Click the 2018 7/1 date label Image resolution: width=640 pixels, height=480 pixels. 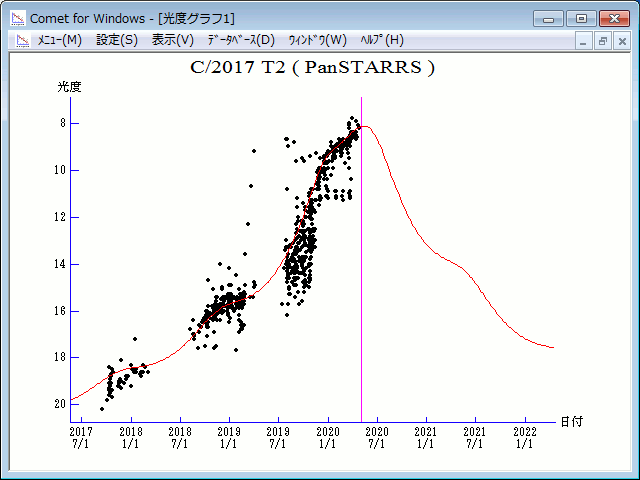point(180,438)
